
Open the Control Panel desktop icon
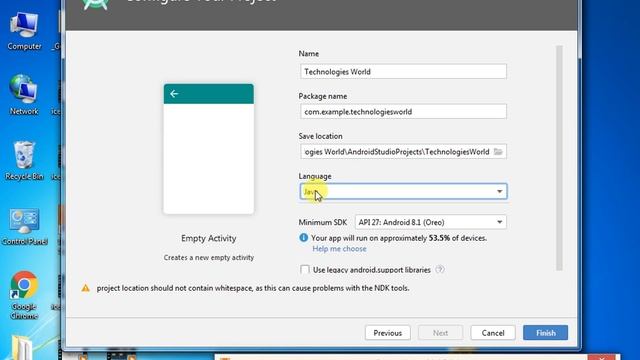(24, 227)
